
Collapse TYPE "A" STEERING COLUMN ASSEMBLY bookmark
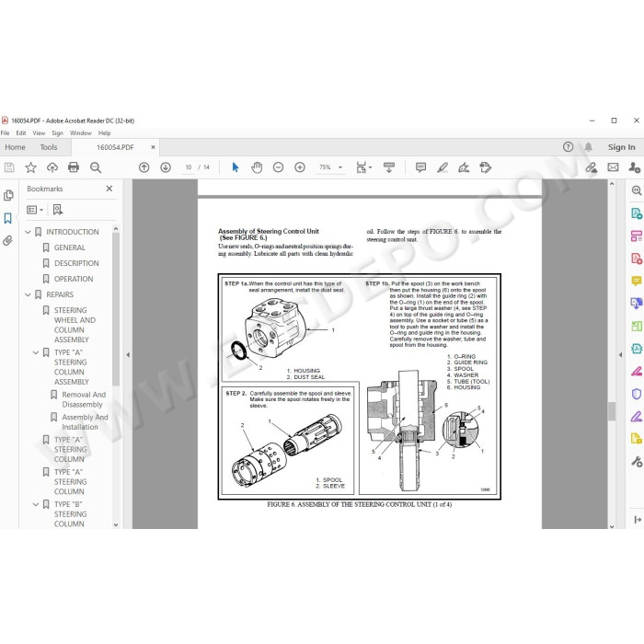36,352
